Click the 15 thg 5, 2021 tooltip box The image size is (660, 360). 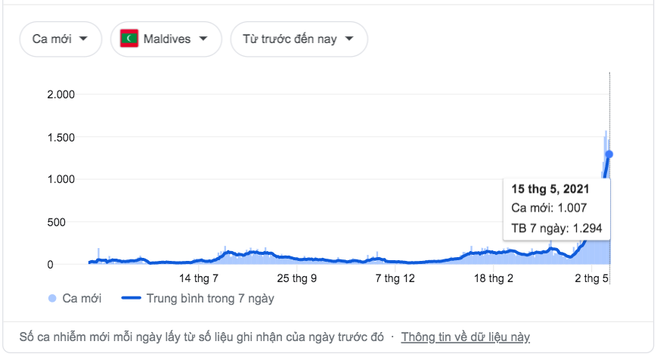(556, 209)
